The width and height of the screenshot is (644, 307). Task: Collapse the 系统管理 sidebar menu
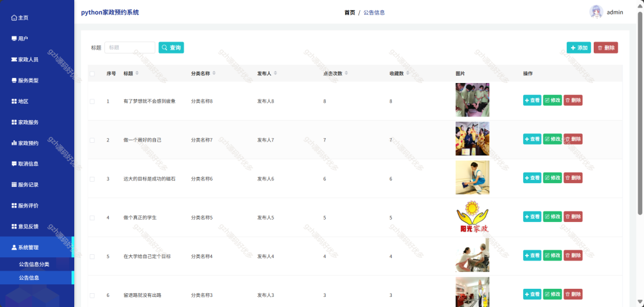[37, 247]
